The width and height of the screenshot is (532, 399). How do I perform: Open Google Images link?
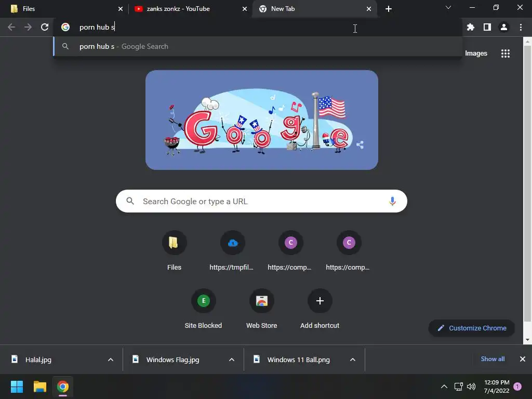(x=476, y=54)
